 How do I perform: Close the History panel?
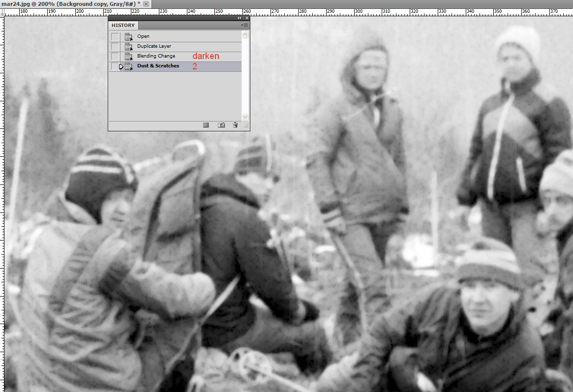247,18
